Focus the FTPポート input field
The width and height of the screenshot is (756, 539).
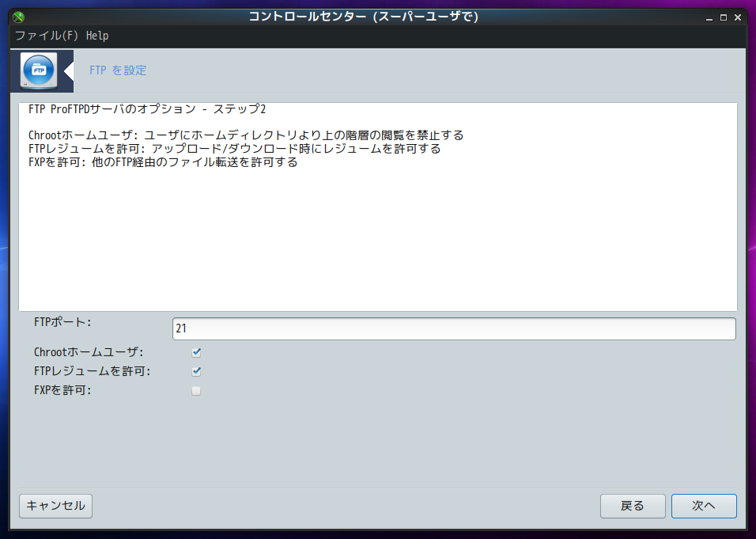pos(454,328)
